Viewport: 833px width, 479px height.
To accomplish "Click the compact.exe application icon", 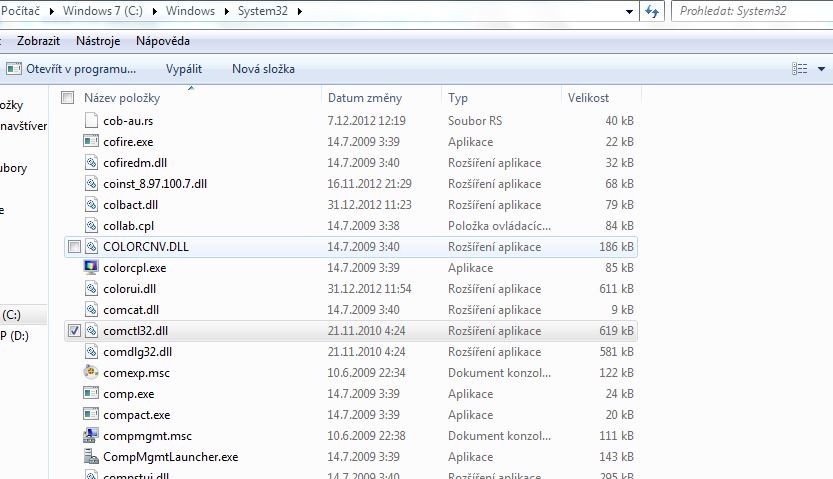I will click(91, 414).
